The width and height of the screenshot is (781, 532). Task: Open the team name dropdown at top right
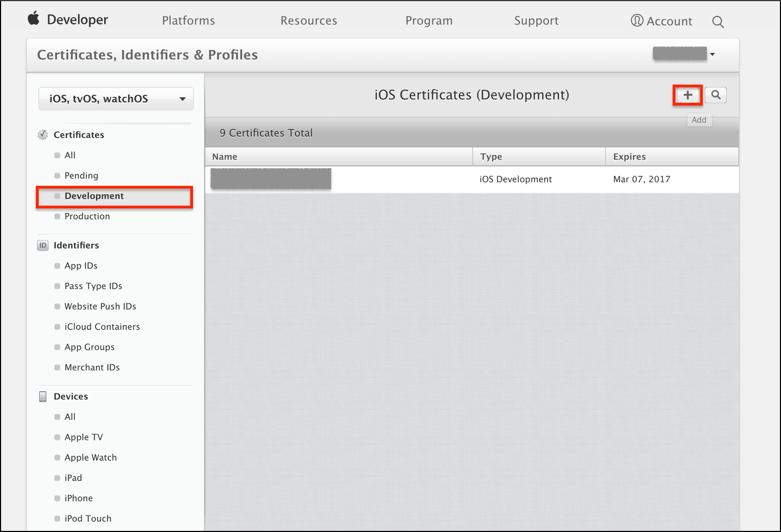(713, 54)
